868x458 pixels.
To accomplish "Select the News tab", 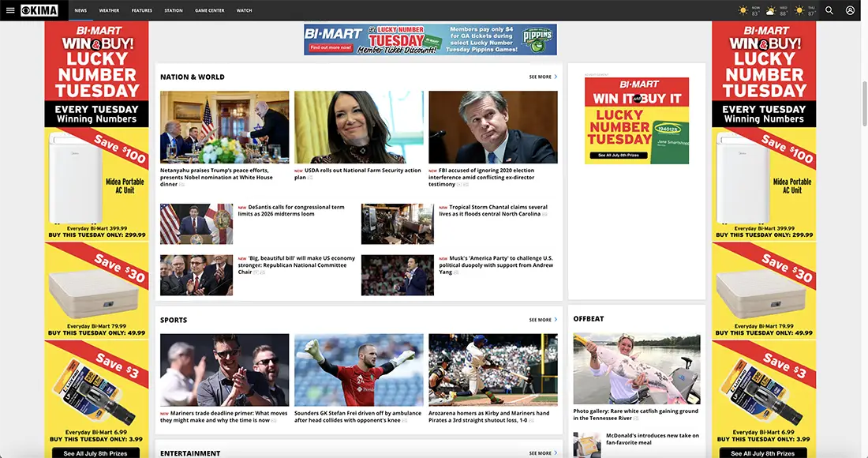I will point(80,10).
